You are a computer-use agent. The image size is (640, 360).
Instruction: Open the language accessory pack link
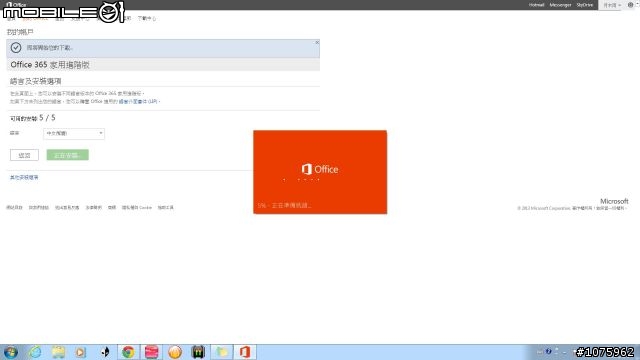coord(138,101)
